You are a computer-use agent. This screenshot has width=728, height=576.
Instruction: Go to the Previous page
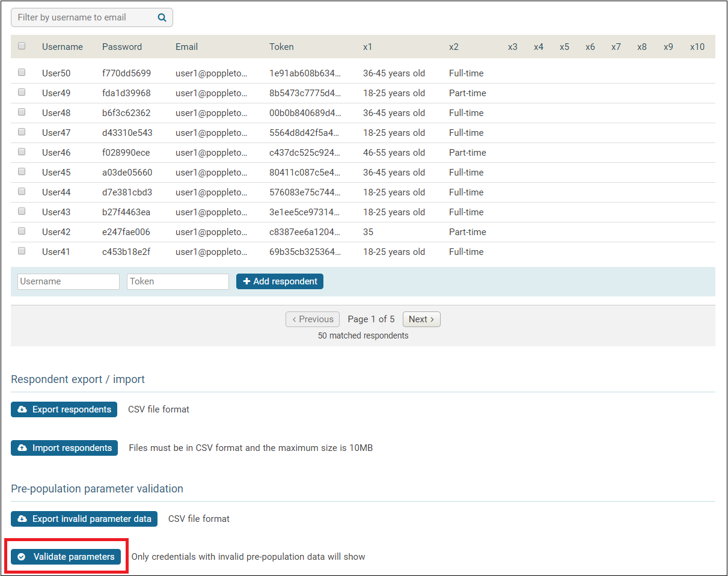313,319
